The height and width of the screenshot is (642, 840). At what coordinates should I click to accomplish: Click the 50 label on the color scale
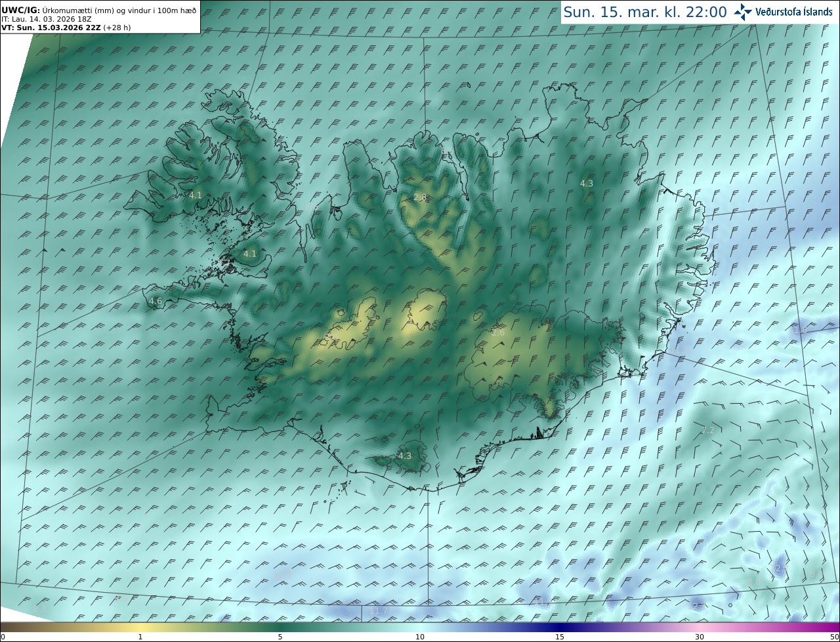click(834, 637)
